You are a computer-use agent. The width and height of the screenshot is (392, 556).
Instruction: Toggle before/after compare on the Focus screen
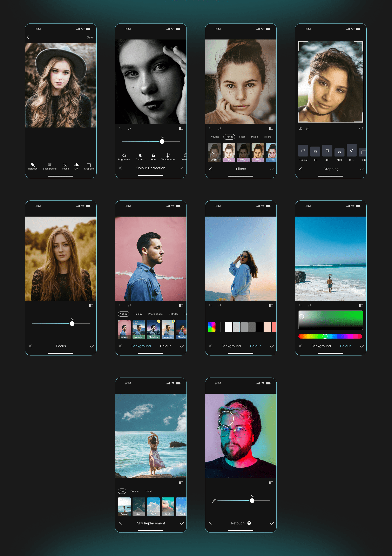click(x=91, y=306)
